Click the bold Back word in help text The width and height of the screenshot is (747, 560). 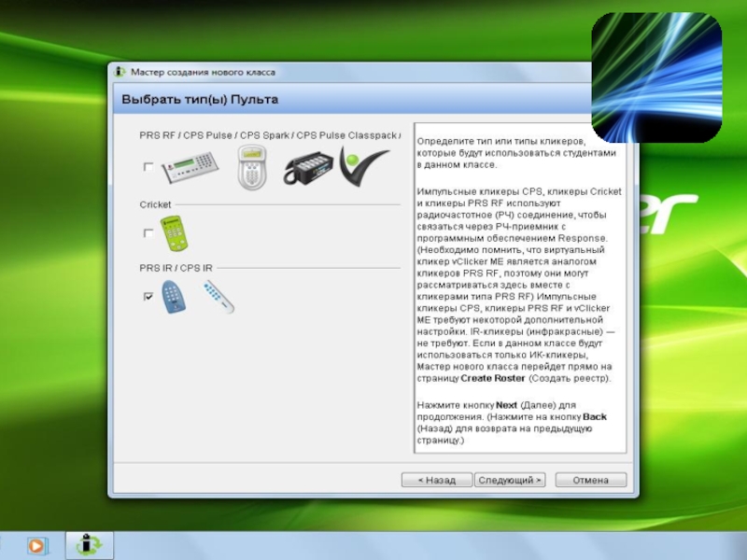click(x=595, y=416)
